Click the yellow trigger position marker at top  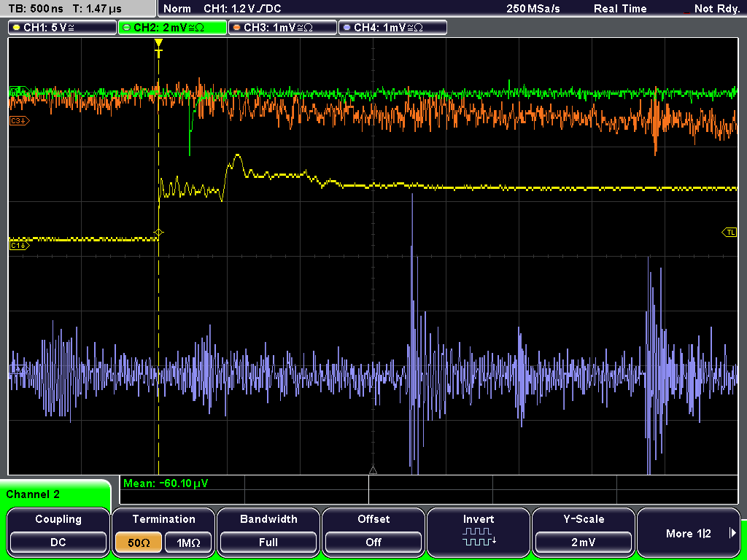[x=158, y=48]
